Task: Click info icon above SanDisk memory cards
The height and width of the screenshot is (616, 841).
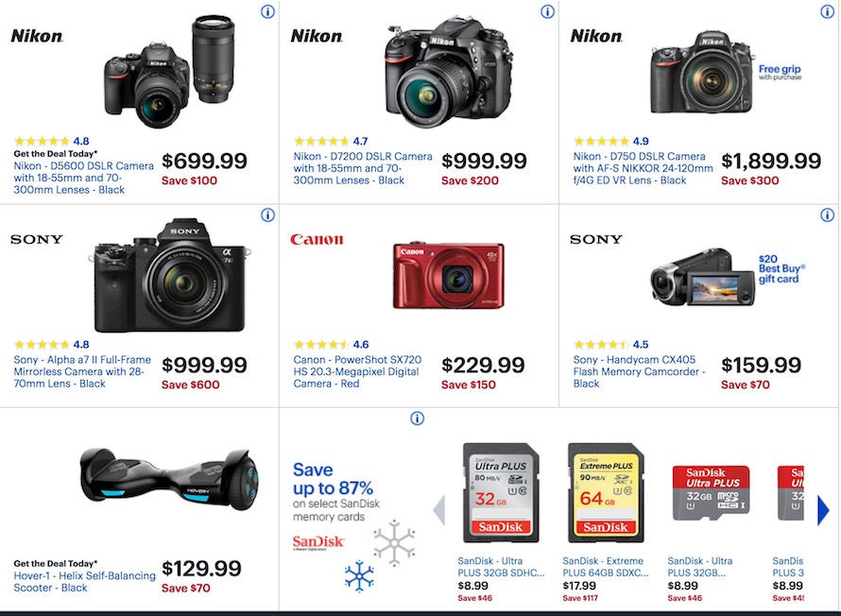Action: [417, 419]
